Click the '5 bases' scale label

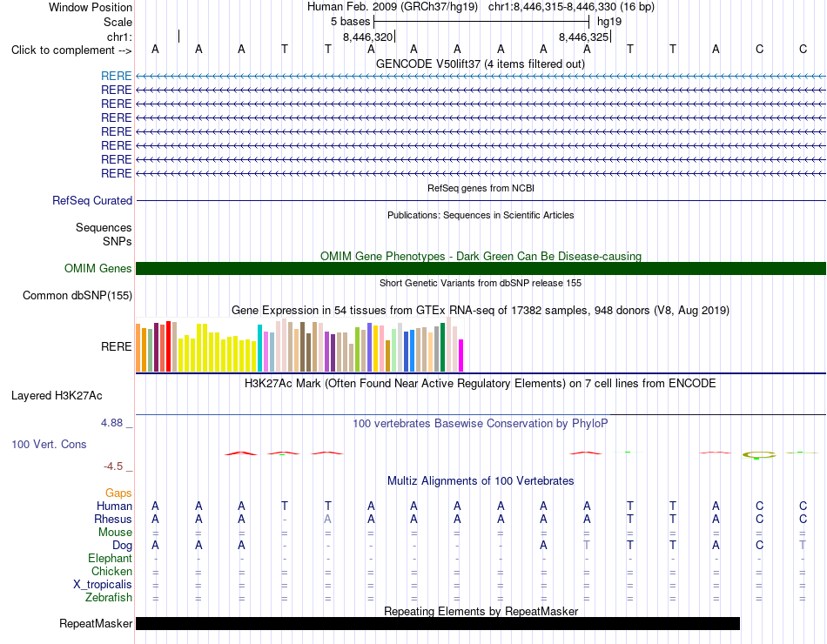[350, 22]
